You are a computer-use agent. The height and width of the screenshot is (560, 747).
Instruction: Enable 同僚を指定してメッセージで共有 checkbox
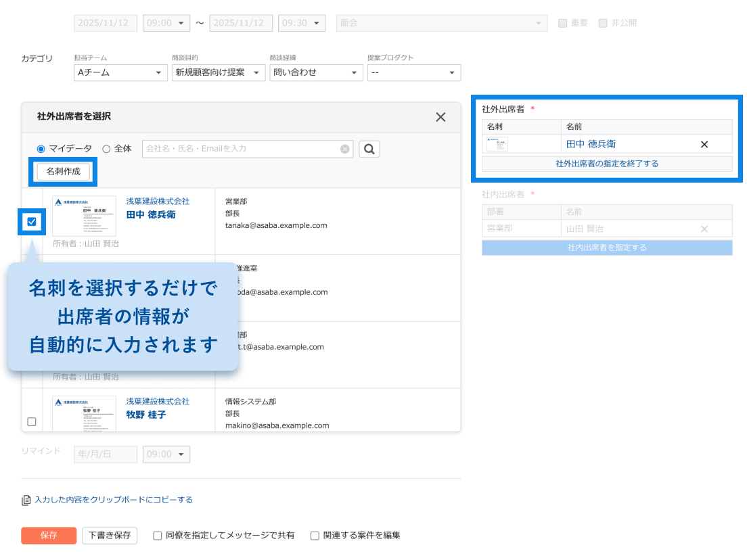158,536
